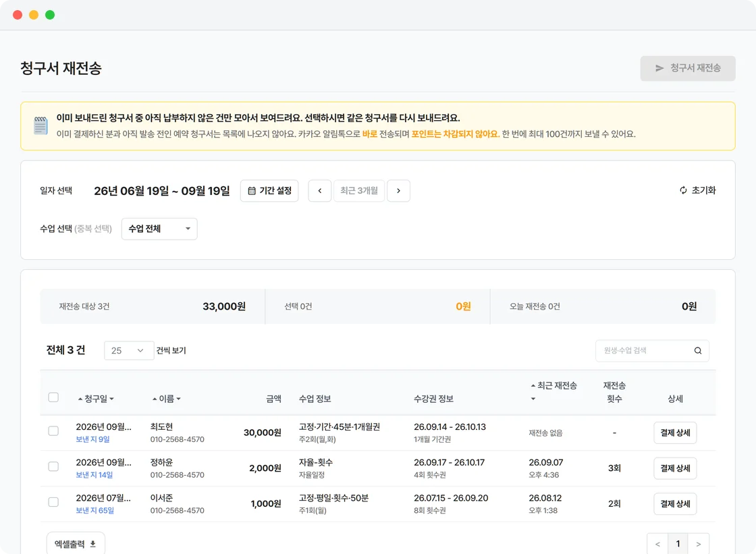Toggle the select-all checkbox in table header

[x=53, y=397]
